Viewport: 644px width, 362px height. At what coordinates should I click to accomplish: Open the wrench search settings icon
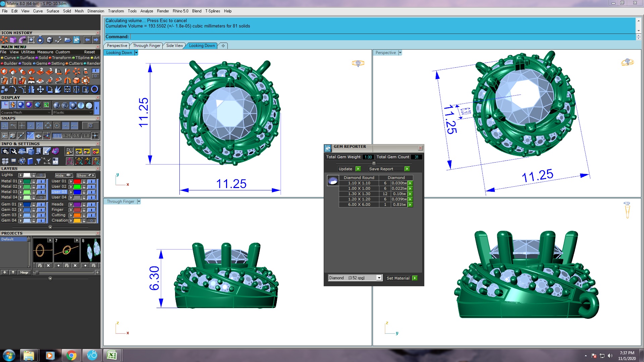13,151
